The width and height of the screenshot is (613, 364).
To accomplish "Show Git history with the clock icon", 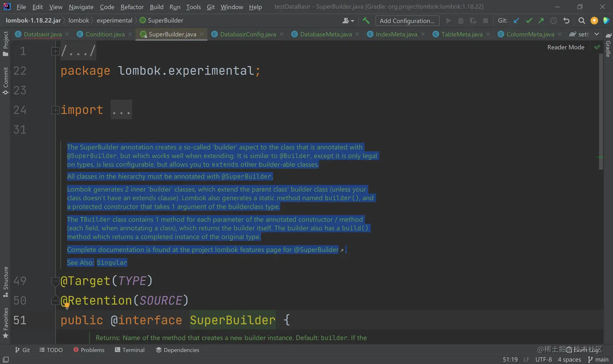I will point(553,21).
